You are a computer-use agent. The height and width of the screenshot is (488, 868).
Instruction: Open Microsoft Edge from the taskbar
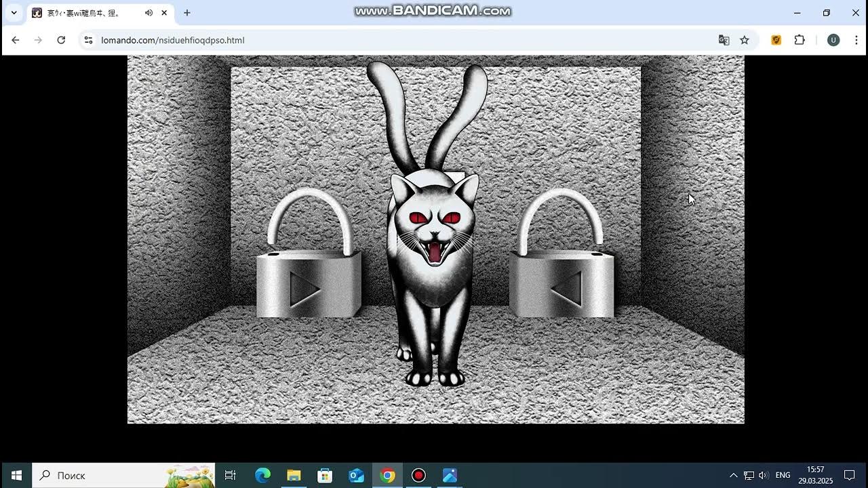262,475
